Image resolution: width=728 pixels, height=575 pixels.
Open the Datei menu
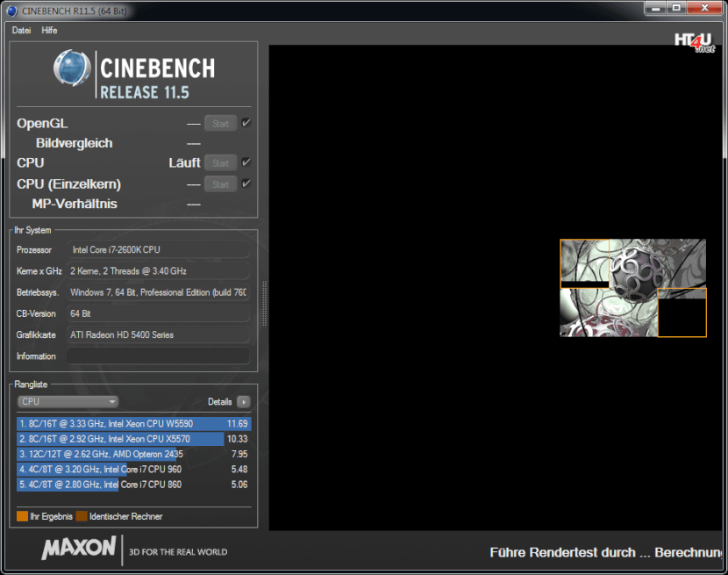pos(21,30)
